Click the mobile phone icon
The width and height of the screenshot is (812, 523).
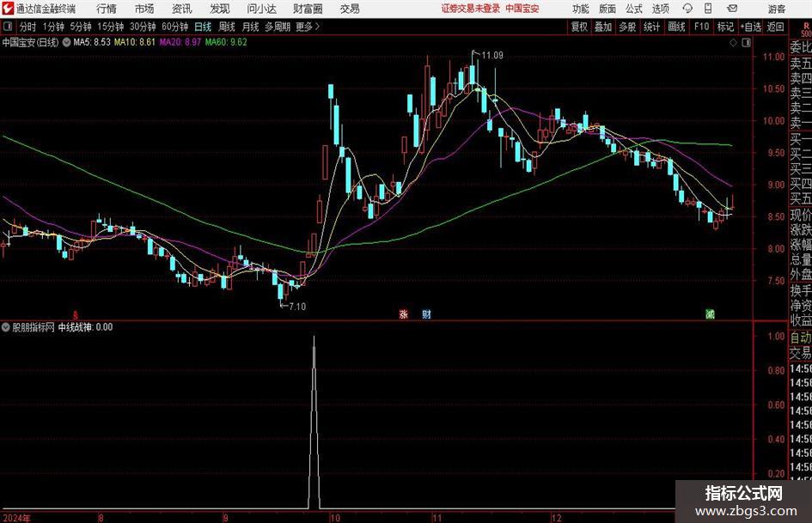point(708,9)
